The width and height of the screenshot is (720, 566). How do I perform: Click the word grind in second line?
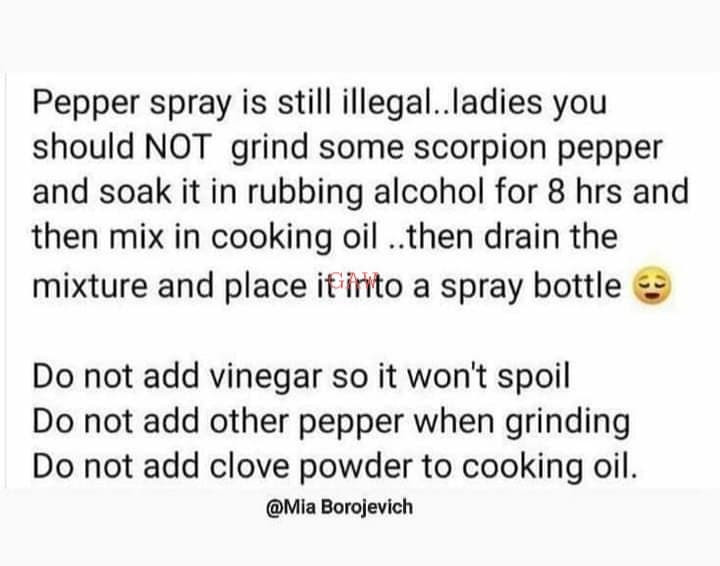pyautogui.click(x=270, y=149)
